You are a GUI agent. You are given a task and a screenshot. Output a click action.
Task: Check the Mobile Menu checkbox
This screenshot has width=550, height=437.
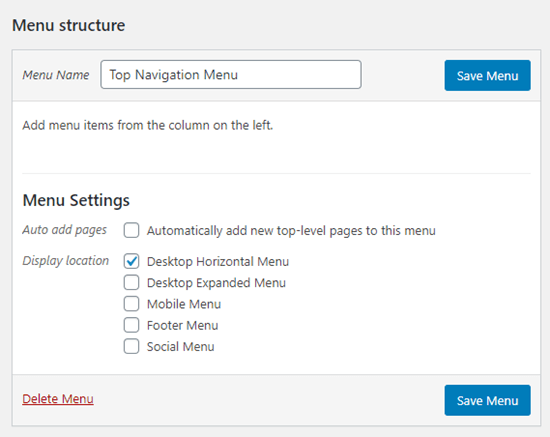coord(132,304)
